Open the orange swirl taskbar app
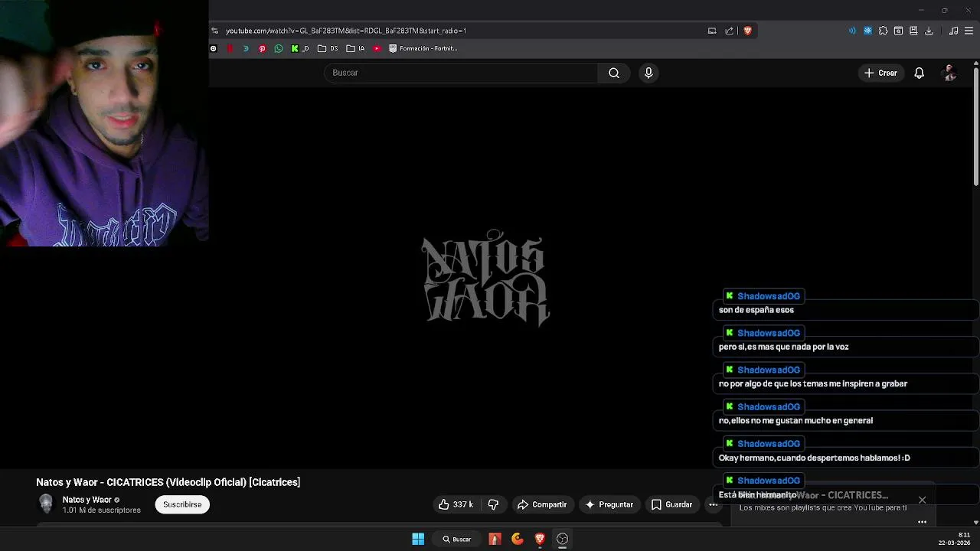This screenshot has width=980, height=551. point(518,539)
